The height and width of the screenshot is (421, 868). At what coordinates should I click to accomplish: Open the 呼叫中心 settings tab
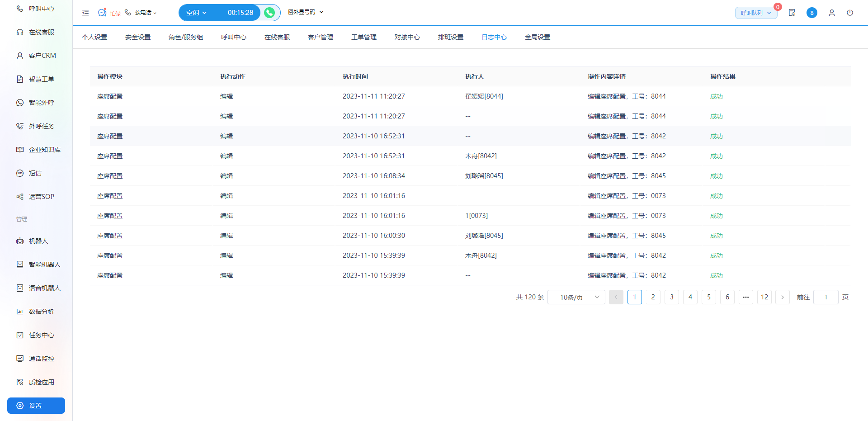point(234,37)
